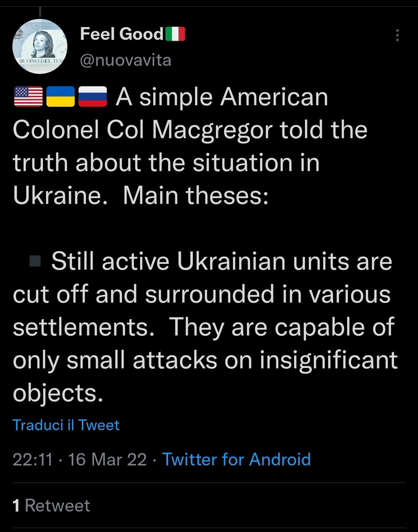Image resolution: width=418 pixels, height=532 pixels.
Task: Click the 16 Mar 22 date
Action: [x=108, y=459]
